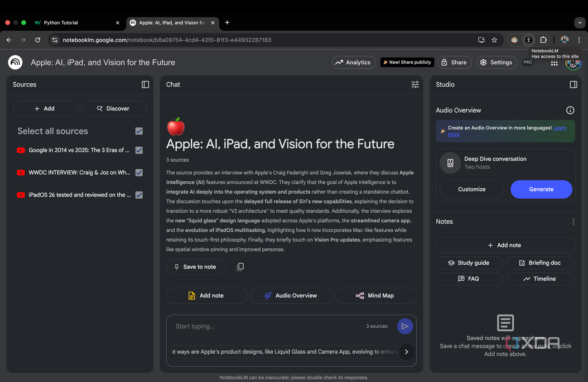
Task: Show next suggested question arrow
Action: pyautogui.click(x=406, y=352)
